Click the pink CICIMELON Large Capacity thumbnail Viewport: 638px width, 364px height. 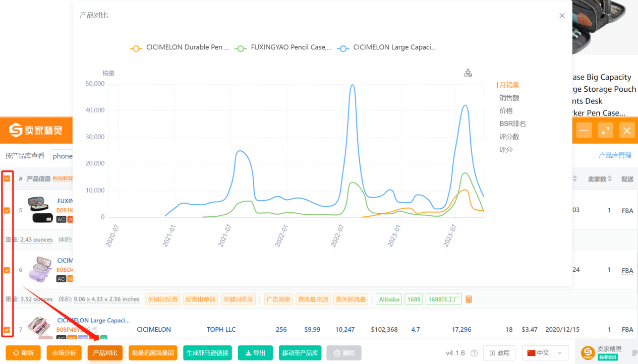[40, 328]
